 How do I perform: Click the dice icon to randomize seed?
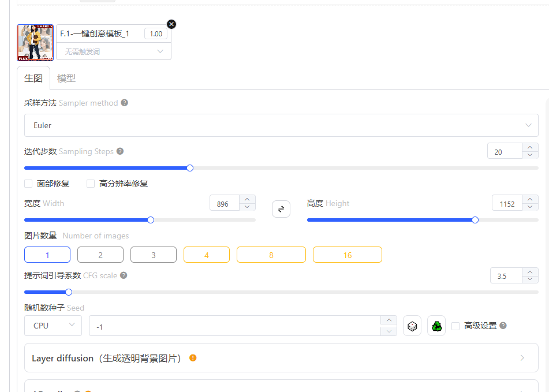(412, 326)
